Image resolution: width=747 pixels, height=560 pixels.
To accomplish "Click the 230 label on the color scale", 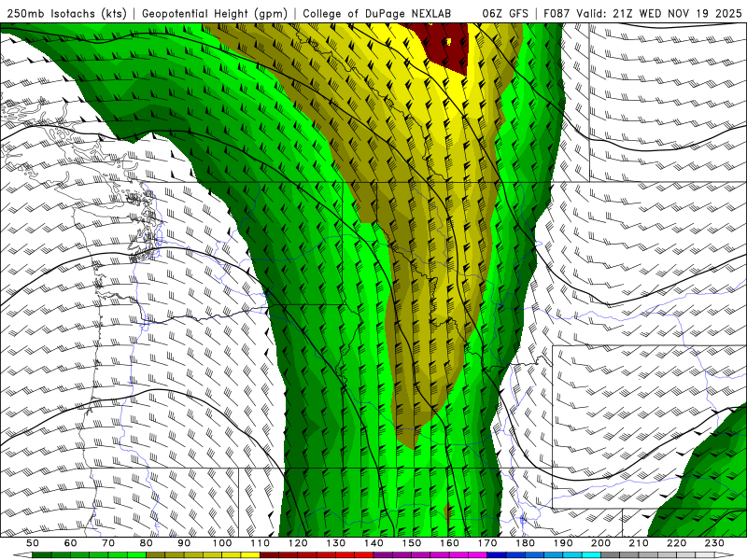I will [714, 543].
